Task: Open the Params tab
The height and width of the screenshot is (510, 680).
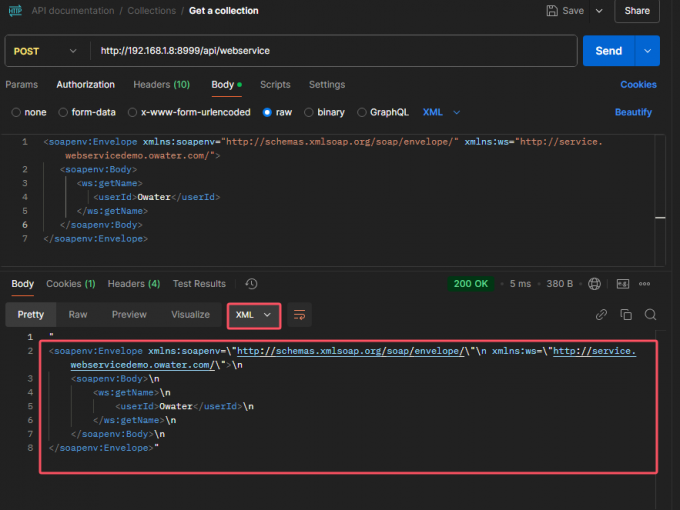Action: (x=22, y=85)
